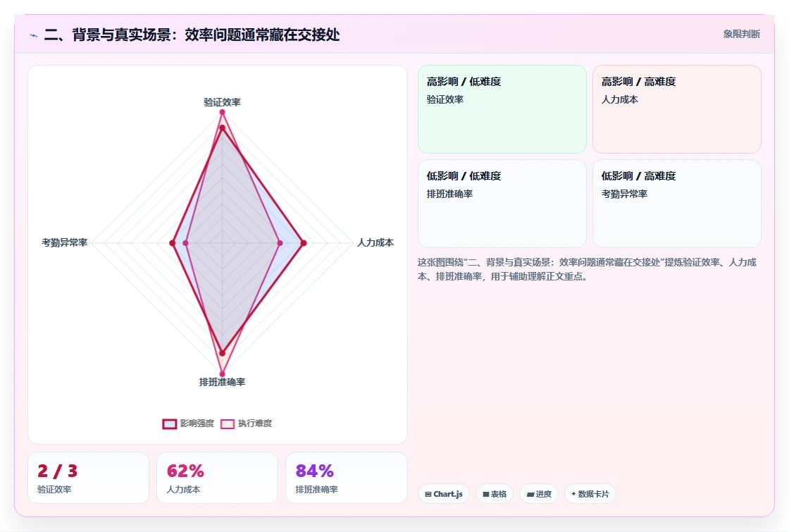
Task: Select the 低影响 / 低难度 quadrant card
Action: [x=502, y=204]
